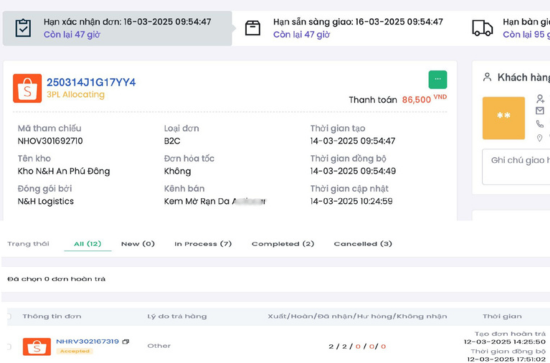Image resolution: width=550 pixels, height=363 pixels.
Task: Click the Thời gian column header
Action: (502, 316)
